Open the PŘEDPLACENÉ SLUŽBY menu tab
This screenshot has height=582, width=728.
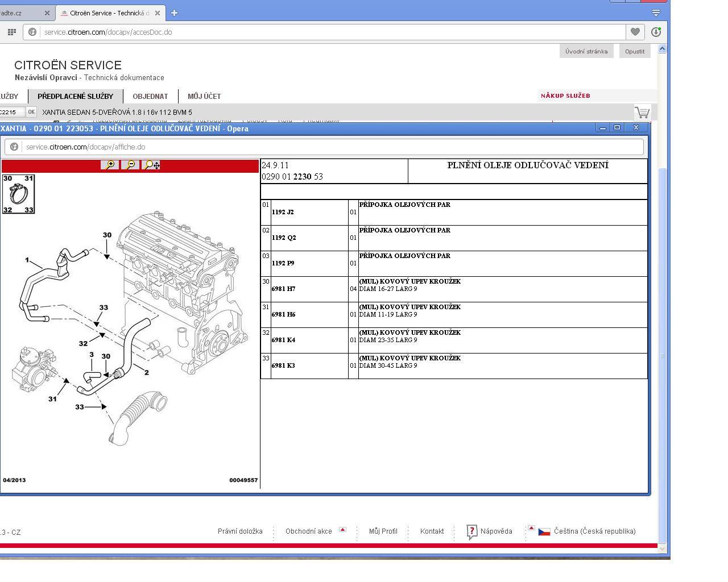76,96
